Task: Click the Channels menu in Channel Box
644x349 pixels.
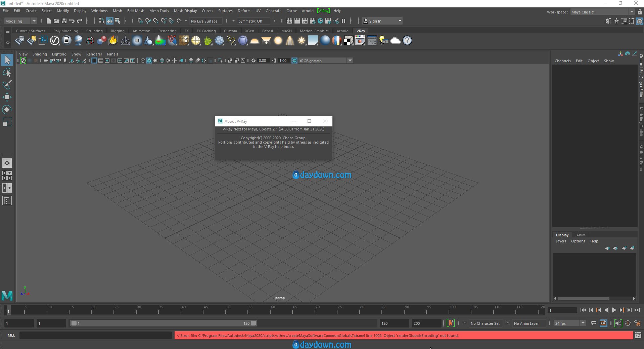Action: pos(562,61)
